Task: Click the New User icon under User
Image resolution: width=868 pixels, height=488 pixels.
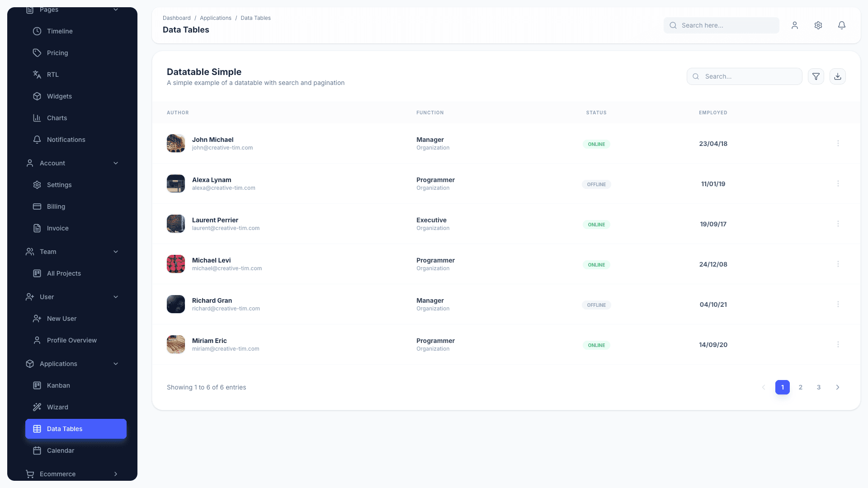Action: [37, 319]
